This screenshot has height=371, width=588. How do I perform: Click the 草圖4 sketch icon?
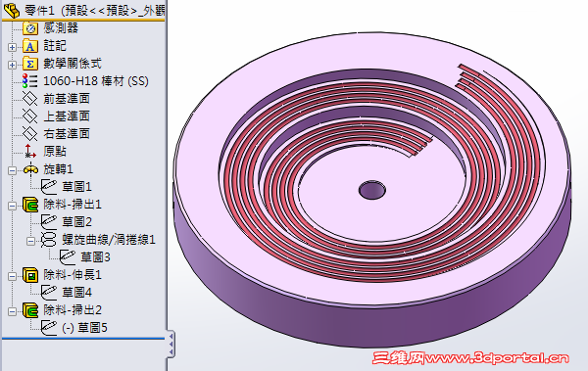49,293
